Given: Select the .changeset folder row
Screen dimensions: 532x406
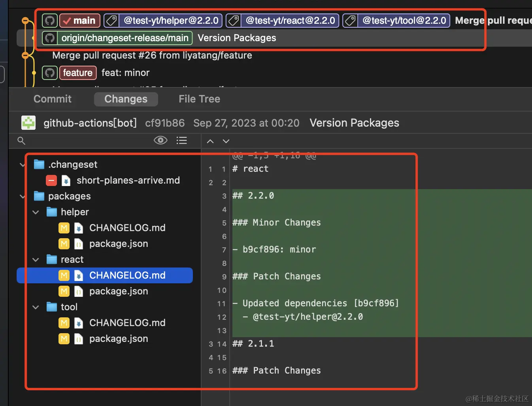Looking at the screenshot, I should point(105,165).
